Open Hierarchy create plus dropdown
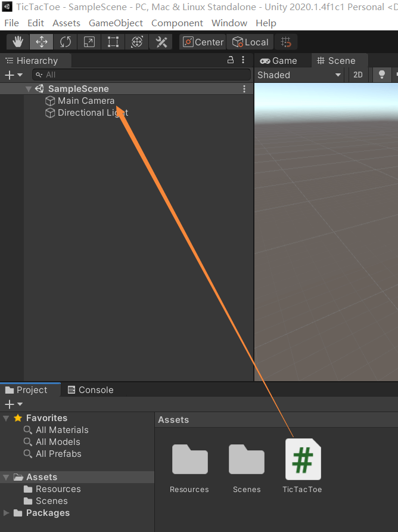 click(14, 75)
